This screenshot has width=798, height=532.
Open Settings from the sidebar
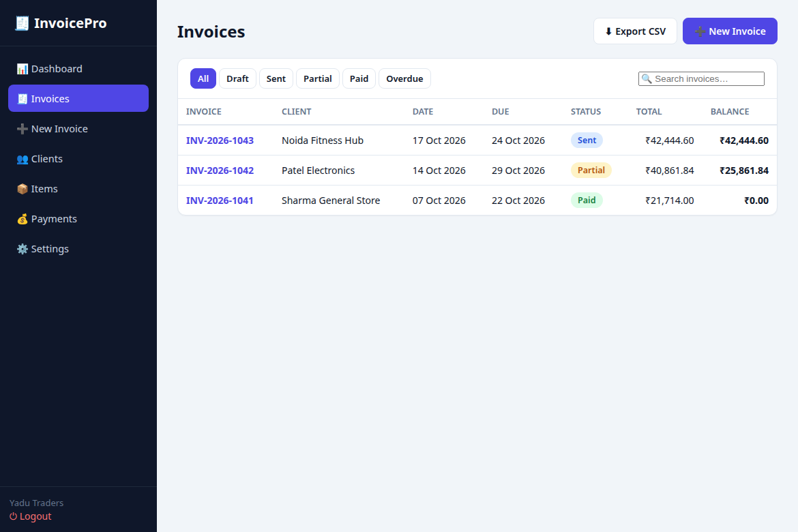coord(78,249)
